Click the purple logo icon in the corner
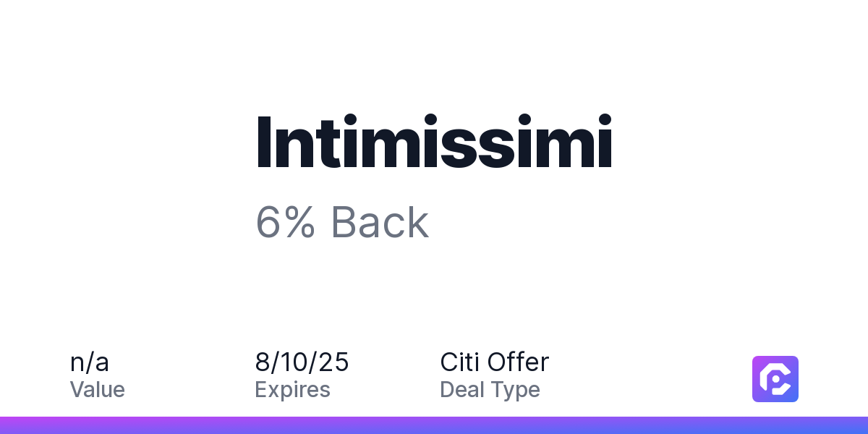The height and width of the screenshot is (434, 868). (775, 379)
